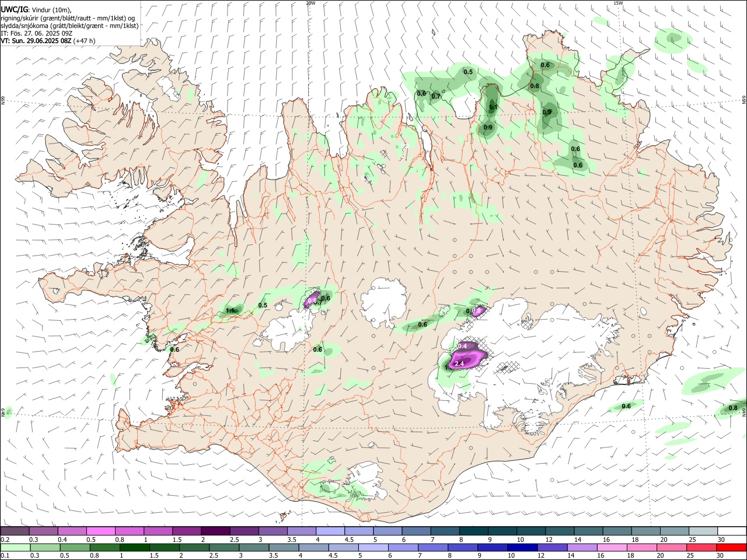Pick the snow-scale swatch starting at 0.2

click(x=15, y=531)
